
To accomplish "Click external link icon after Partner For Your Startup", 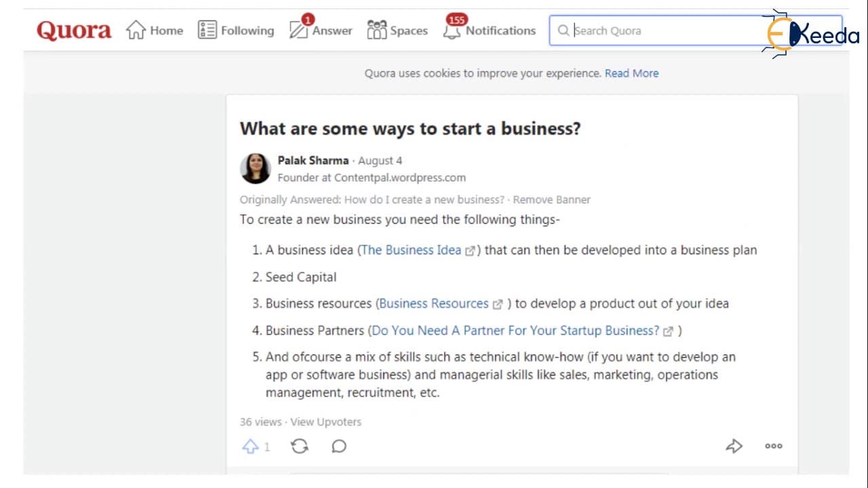I will (x=669, y=331).
